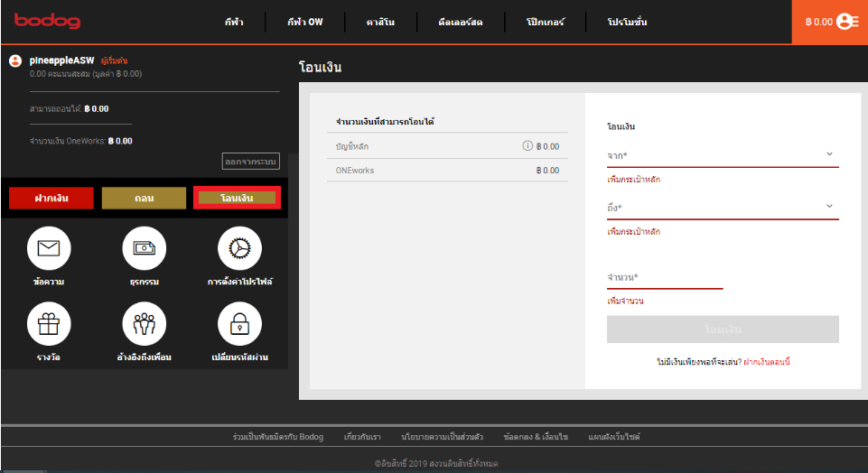Click the ONEworks balance row

point(447,171)
